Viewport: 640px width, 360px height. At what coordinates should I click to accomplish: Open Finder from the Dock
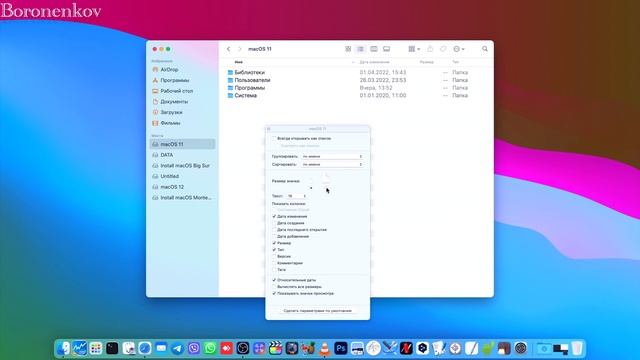point(63,348)
